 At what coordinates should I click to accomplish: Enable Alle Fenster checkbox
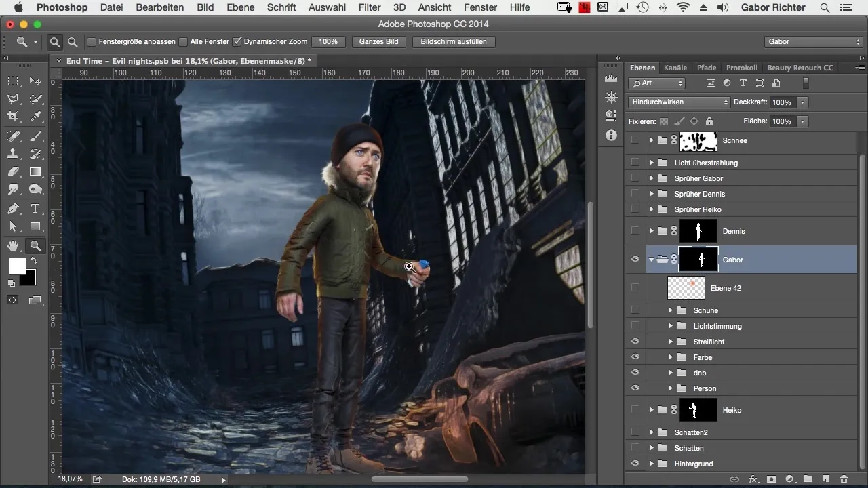click(x=183, y=42)
